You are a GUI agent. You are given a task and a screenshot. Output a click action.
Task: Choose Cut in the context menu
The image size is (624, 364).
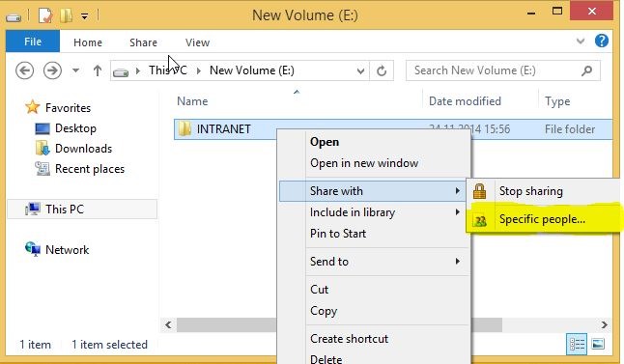point(319,290)
